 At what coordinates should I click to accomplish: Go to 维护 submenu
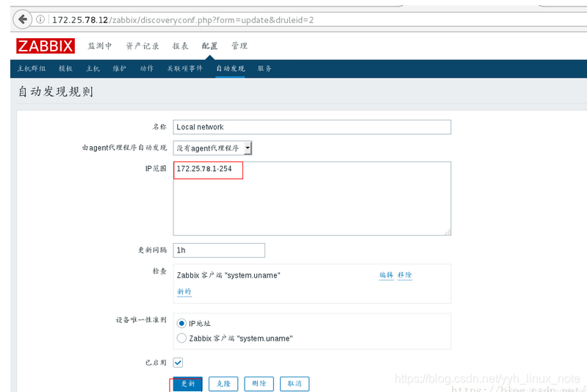point(120,68)
